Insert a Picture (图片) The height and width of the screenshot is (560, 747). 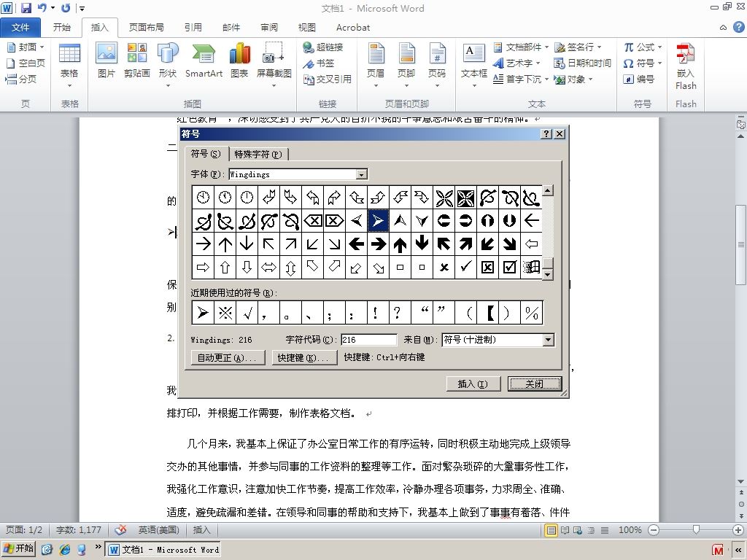click(107, 60)
